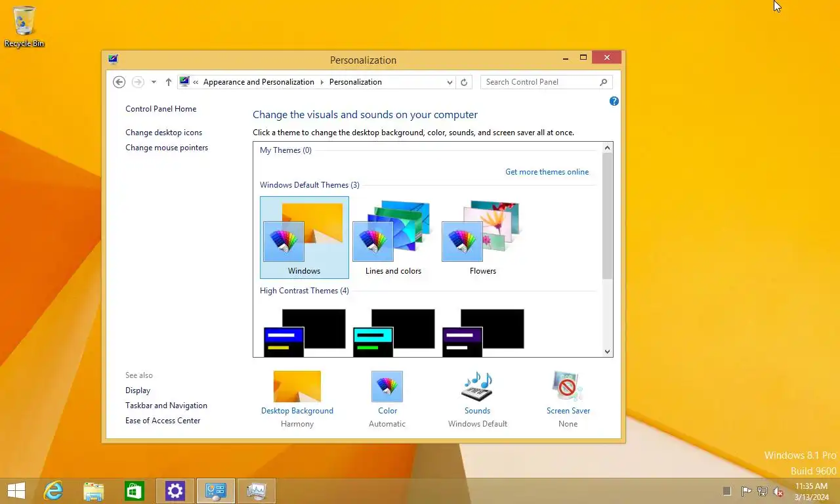This screenshot has height=504, width=840.
Task: Click the Sounds link text
Action: 477,411
